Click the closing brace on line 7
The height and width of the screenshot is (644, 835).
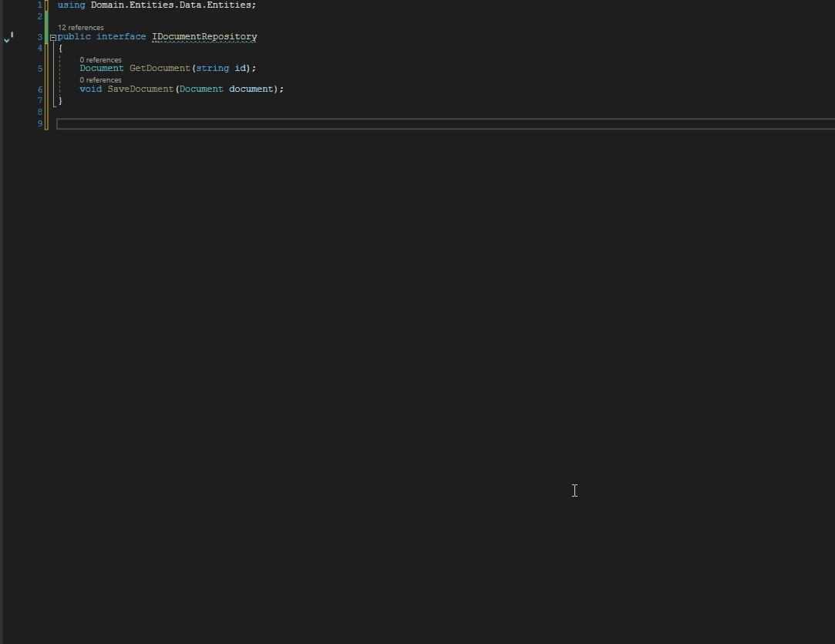click(60, 100)
